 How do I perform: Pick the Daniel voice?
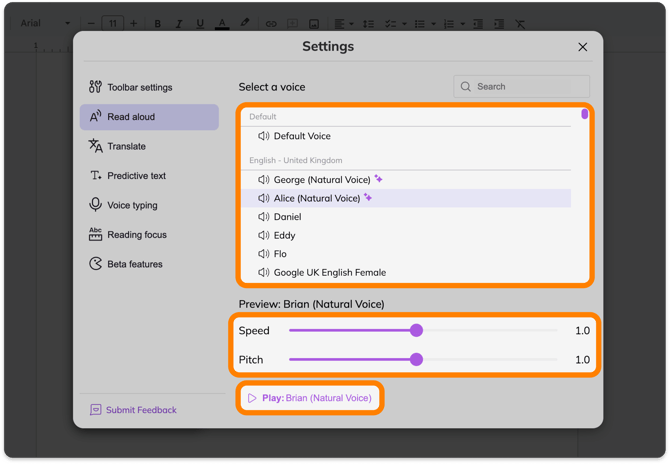[406, 217]
